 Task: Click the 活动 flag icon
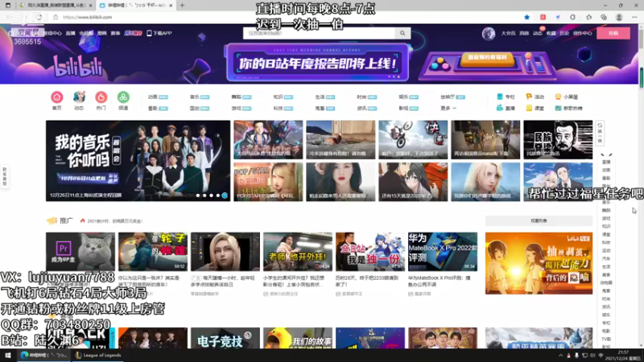pos(529,97)
